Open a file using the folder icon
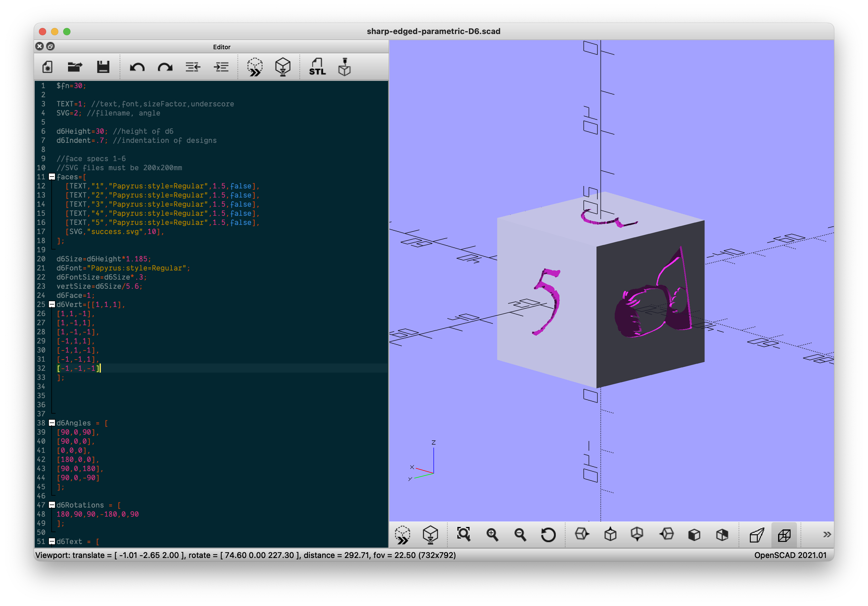Image resolution: width=868 pixels, height=606 pixels. coord(75,67)
